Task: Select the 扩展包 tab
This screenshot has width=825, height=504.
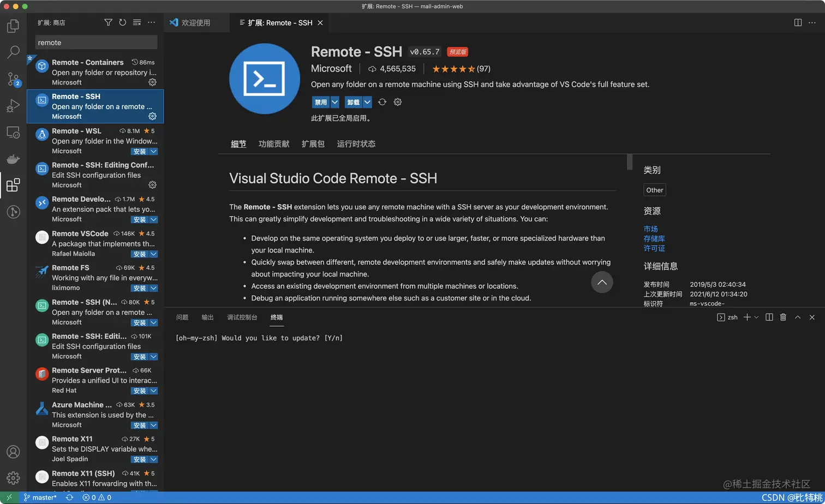Action: click(x=313, y=144)
